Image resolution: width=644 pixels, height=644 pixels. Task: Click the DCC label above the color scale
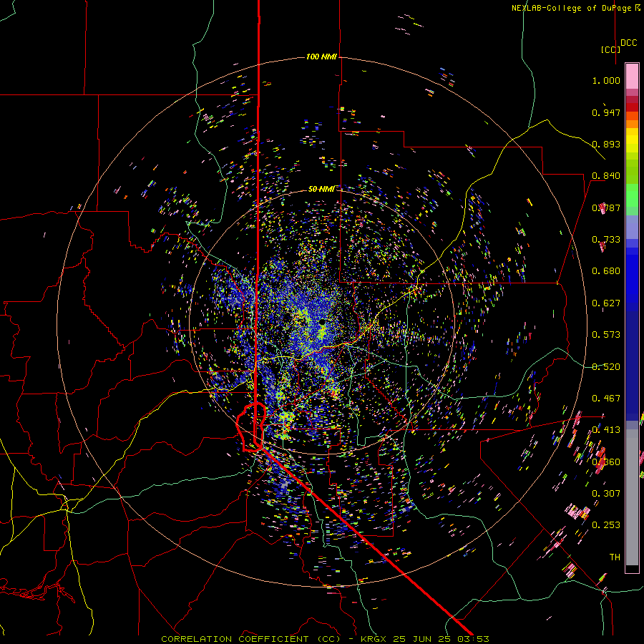coord(629,43)
